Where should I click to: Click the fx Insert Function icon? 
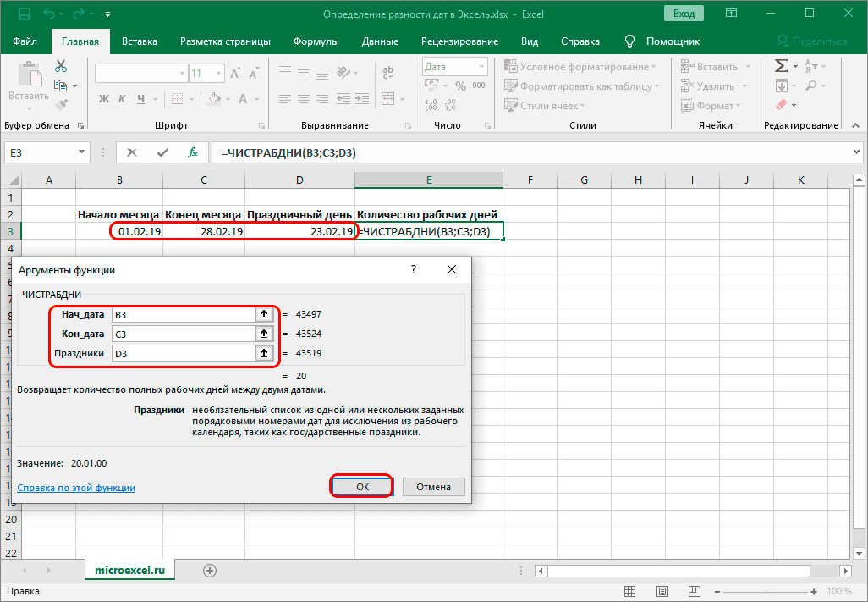(193, 152)
